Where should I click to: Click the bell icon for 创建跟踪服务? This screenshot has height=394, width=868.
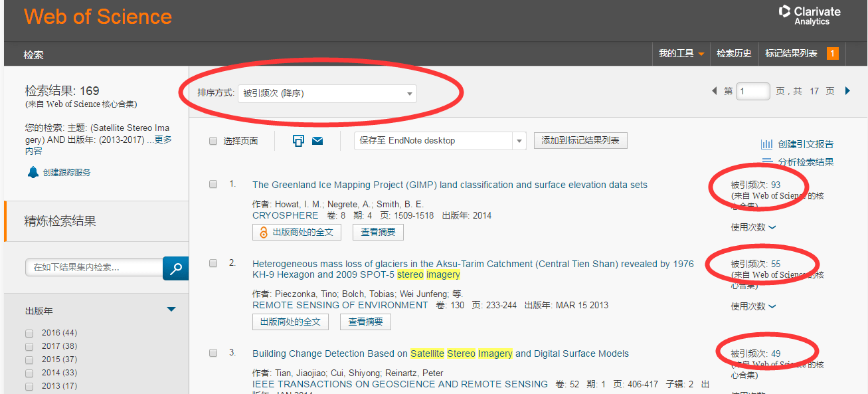[33, 172]
